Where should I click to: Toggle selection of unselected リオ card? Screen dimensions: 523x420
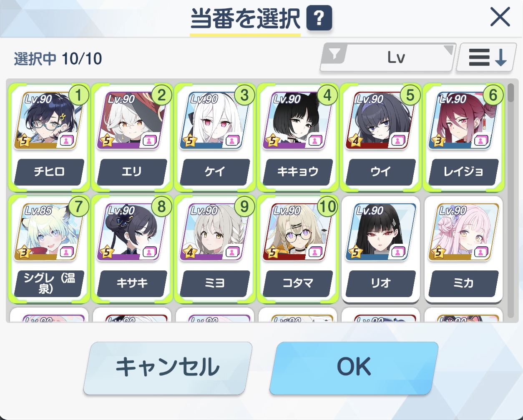click(x=380, y=249)
